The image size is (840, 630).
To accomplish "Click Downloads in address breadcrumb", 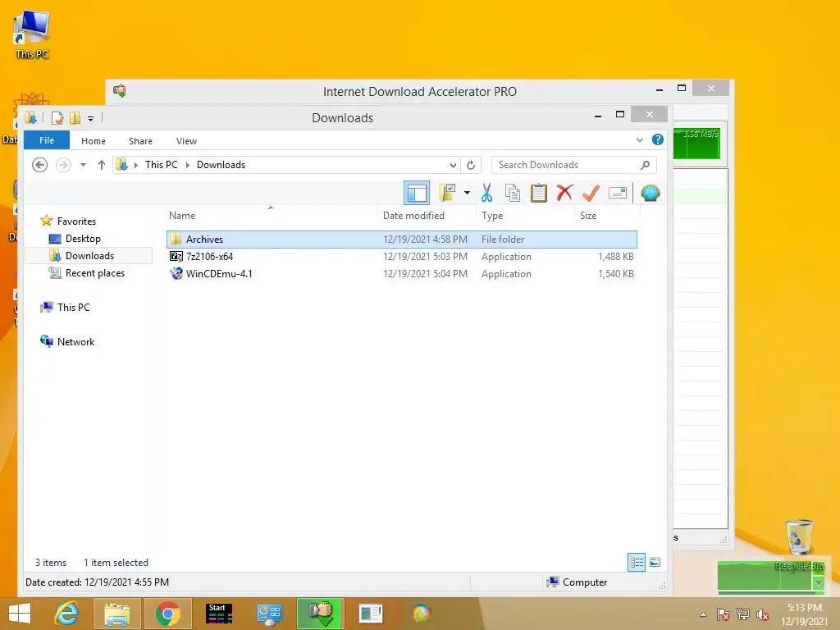I will (221, 165).
